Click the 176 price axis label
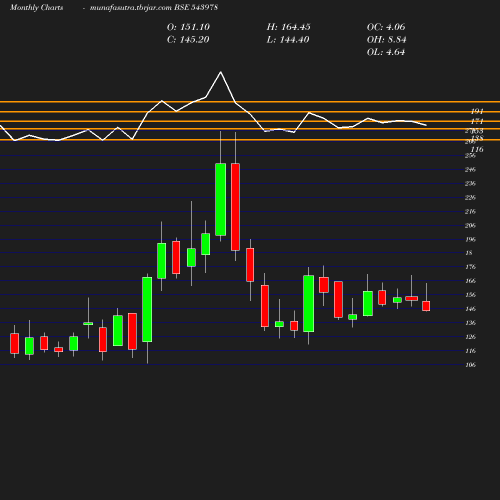 (x=470, y=267)
